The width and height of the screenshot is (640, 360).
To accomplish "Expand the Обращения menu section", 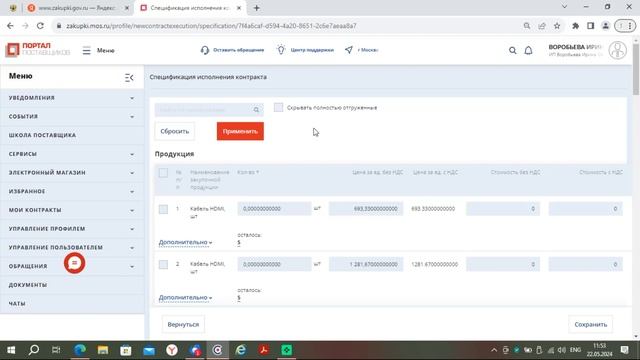I will pos(132,267).
